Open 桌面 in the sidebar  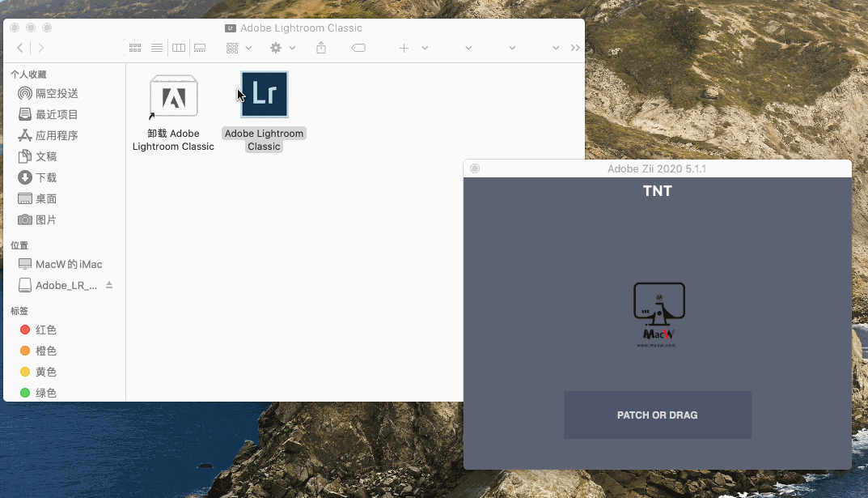click(x=38, y=198)
